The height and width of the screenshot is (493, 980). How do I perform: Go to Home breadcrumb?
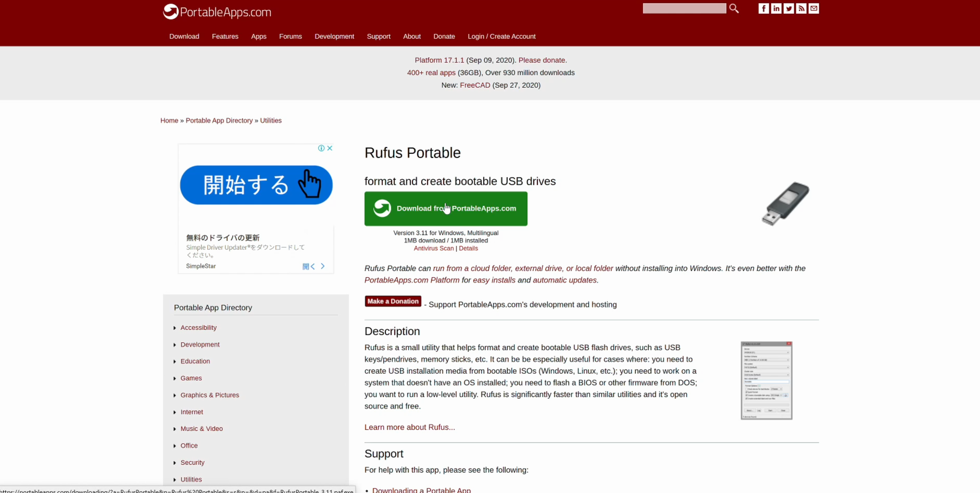(169, 120)
